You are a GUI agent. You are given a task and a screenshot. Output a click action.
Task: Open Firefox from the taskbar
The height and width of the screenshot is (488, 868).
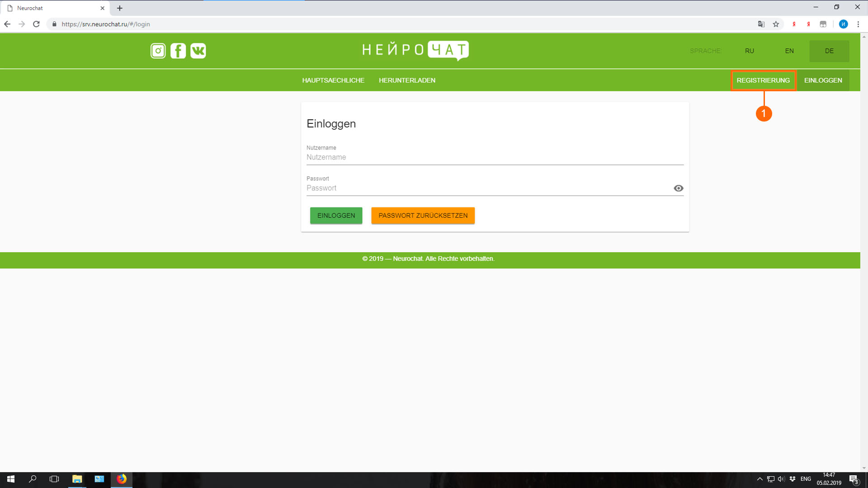pos(122,479)
